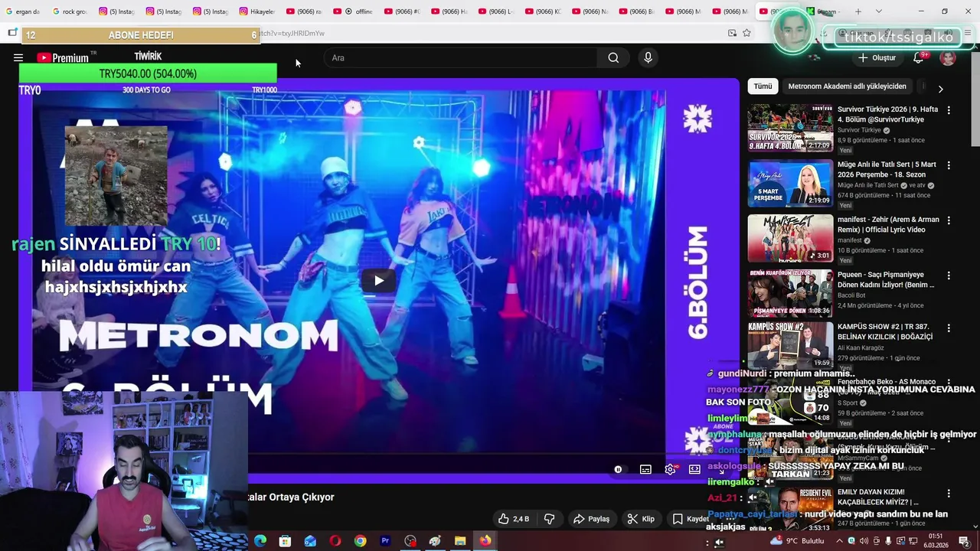Open system volume speaker icon
Image resolution: width=980 pixels, height=551 pixels.
[x=864, y=541]
